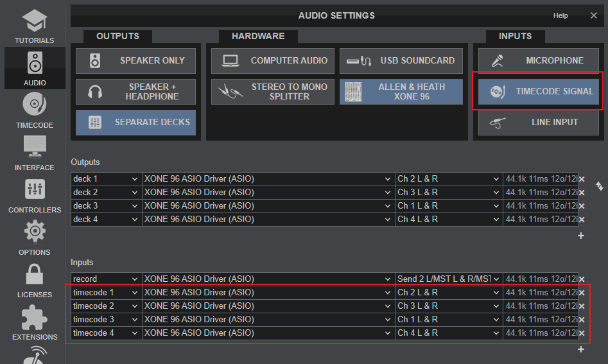Viewport: 608px width, 364px height.
Task: Open the Tutorials sidebar section
Action: tap(34, 26)
